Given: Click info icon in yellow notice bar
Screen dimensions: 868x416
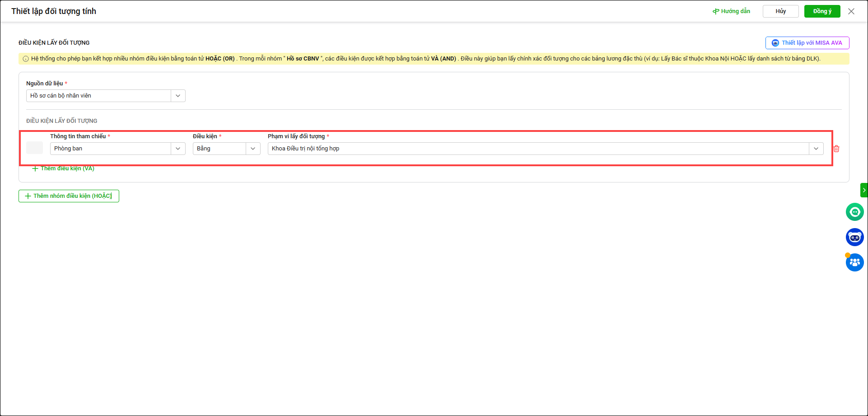Looking at the screenshot, I should 26,59.
